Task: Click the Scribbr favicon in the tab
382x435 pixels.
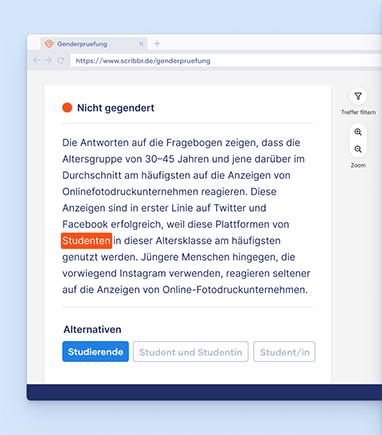Action: (x=49, y=44)
